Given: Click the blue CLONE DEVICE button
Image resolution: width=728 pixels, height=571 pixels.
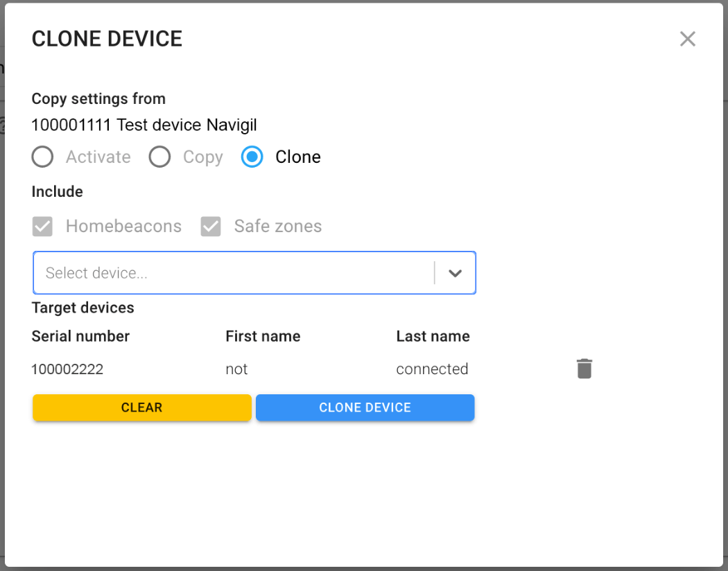Looking at the screenshot, I should pyautogui.click(x=365, y=407).
